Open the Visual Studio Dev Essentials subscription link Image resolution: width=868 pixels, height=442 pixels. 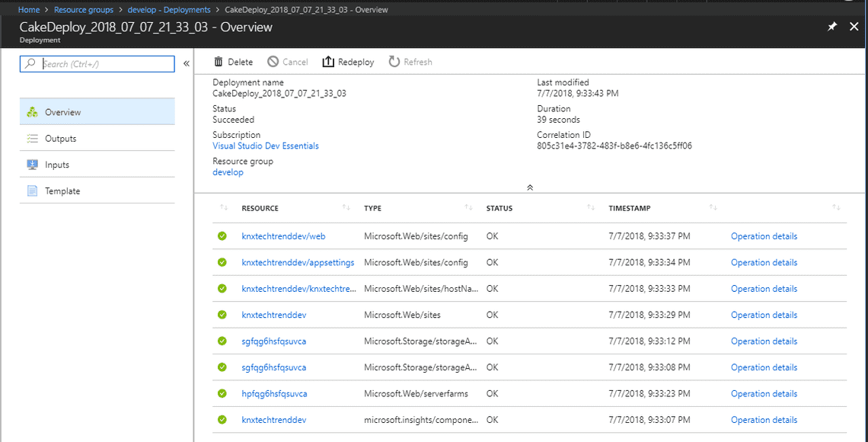click(266, 145)
